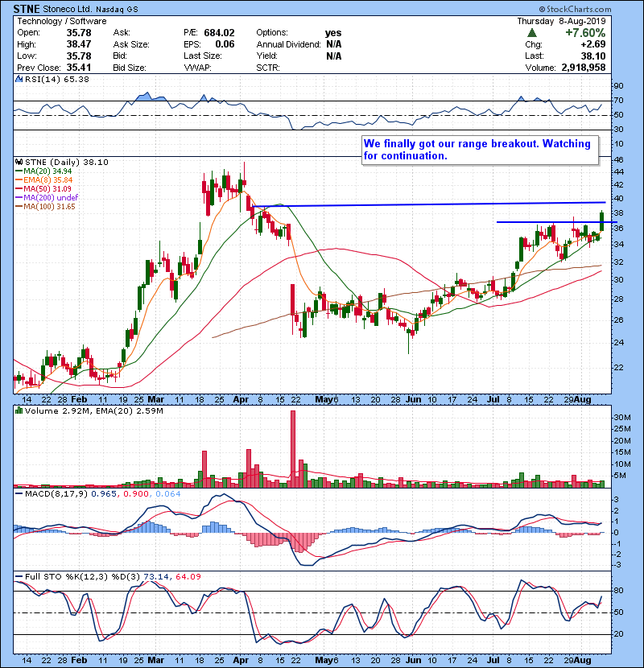Click the MACD(8,17,9) indicator label
644x668 pixels.
56,494
